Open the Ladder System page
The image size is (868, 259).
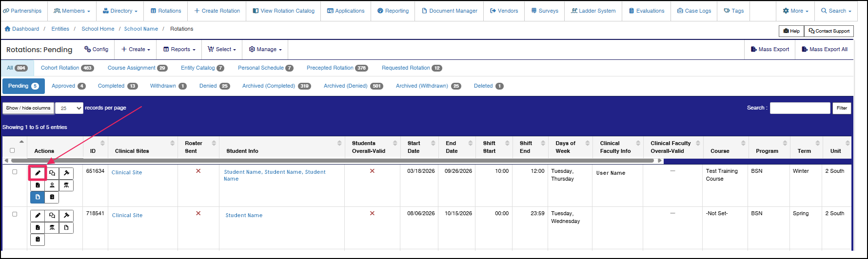593,11
